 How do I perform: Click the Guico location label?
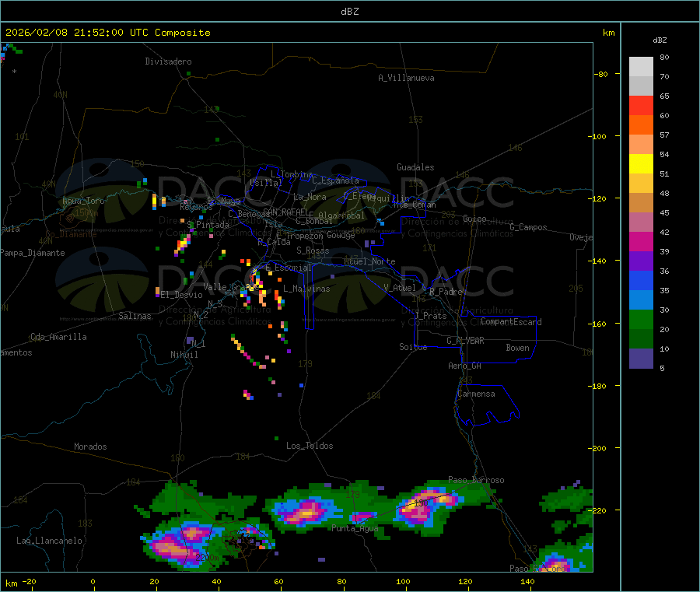(474, 219)
